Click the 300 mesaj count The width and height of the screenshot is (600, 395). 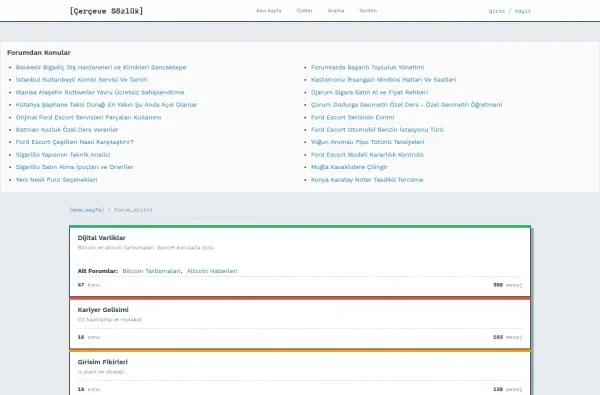click(x=507, y=285)
